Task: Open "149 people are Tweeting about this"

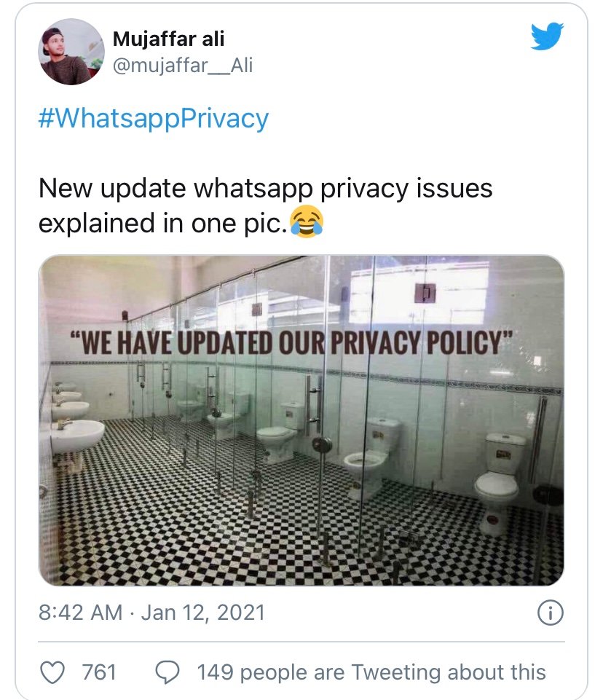Action: (x=371, y=672)
